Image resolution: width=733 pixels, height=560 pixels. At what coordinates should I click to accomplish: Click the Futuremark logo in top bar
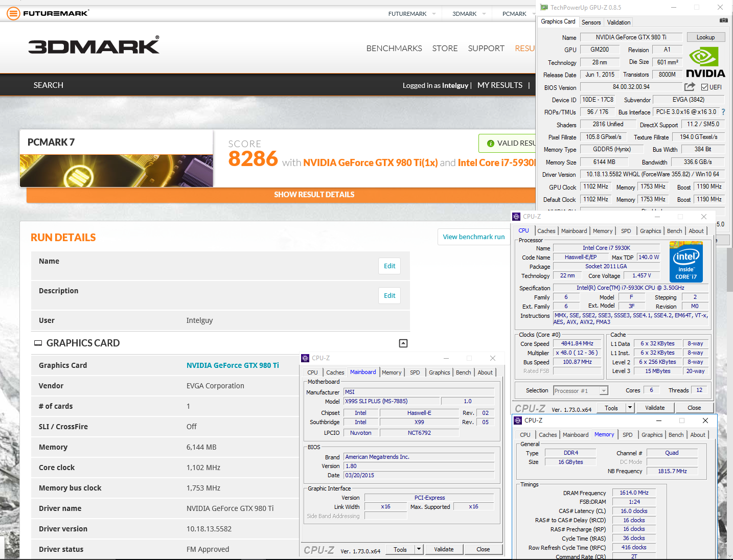click(48, 13)
